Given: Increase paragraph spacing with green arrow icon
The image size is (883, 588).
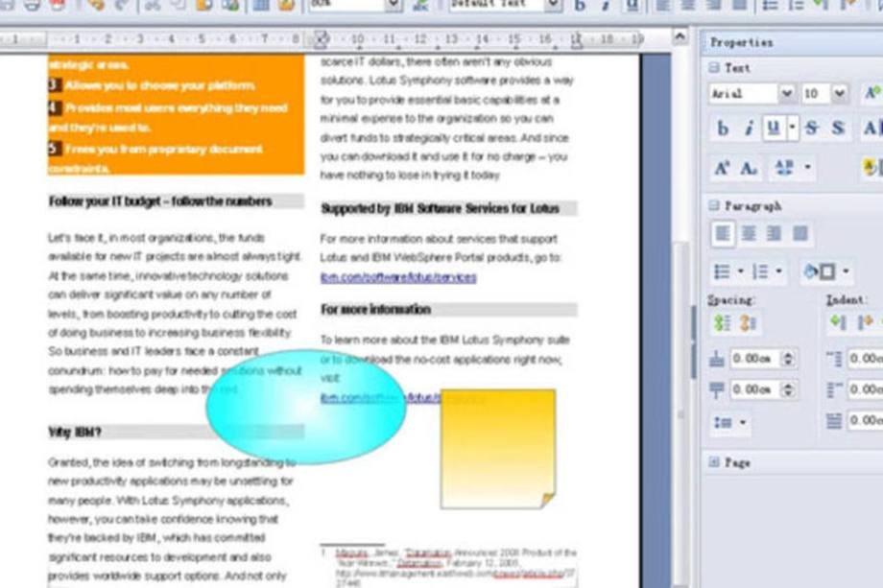Looking at the screenshot, I should tap(723, 323).
